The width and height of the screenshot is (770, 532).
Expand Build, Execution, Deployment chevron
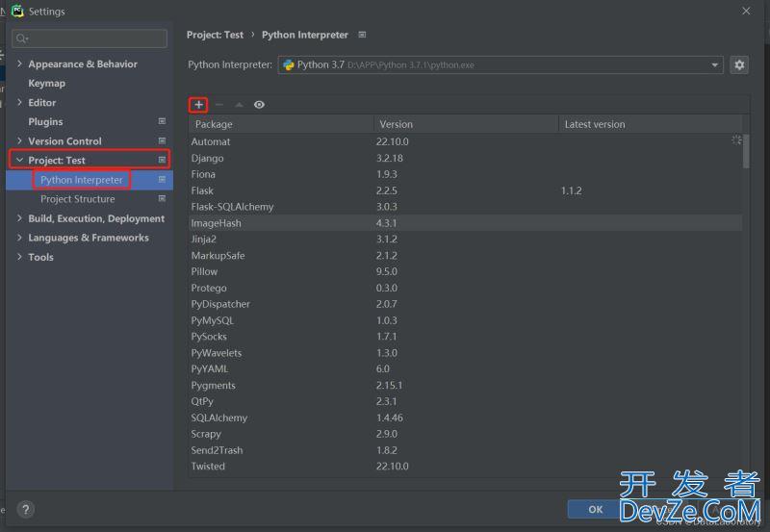tap(19, 218)
